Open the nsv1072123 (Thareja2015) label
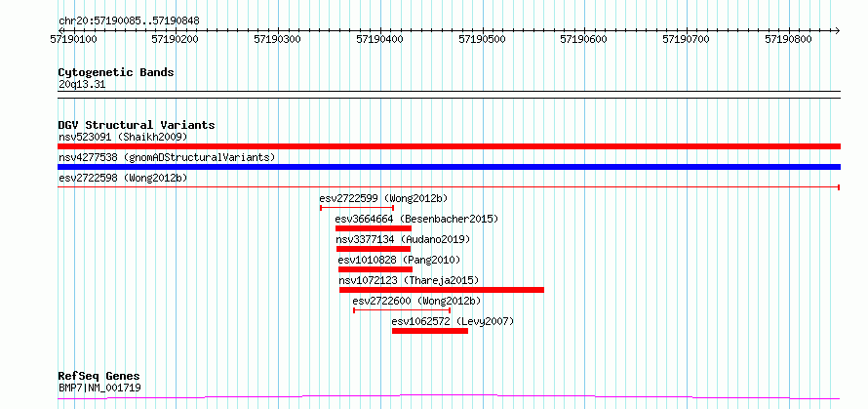Image resolution: width=868 pixels, height=409 pixels. [409, 280]
